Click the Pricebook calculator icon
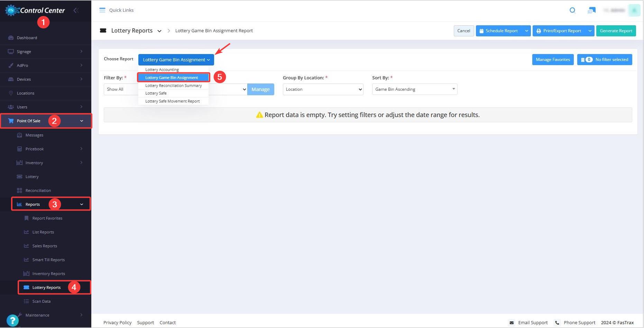 19,149
